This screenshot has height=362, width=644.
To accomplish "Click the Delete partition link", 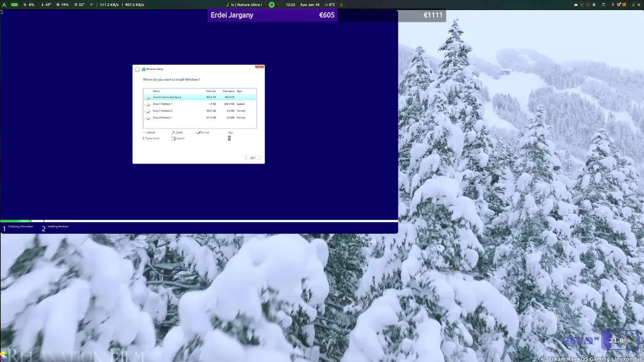I will [x=178, y=132].
